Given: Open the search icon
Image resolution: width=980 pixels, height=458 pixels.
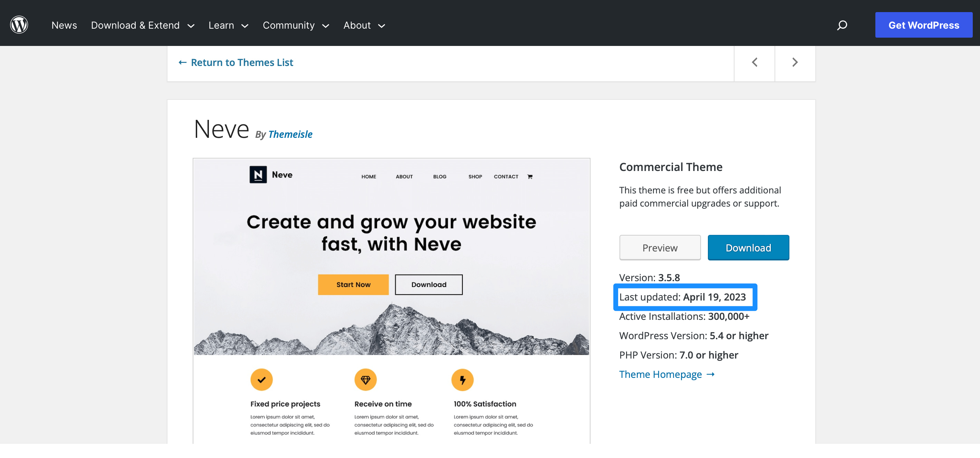Looking at the screenshot, I should point(842,25).
